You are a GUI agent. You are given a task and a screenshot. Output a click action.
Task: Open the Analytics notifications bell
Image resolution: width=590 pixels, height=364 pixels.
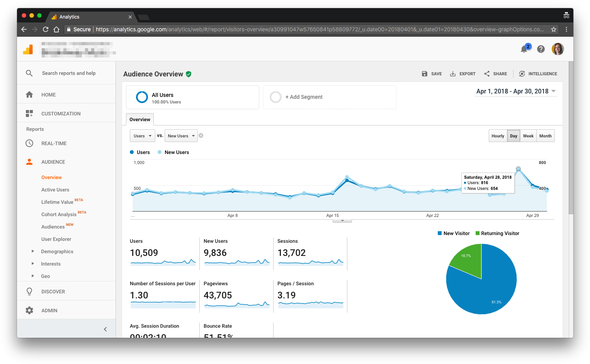(x=524, y=49)
